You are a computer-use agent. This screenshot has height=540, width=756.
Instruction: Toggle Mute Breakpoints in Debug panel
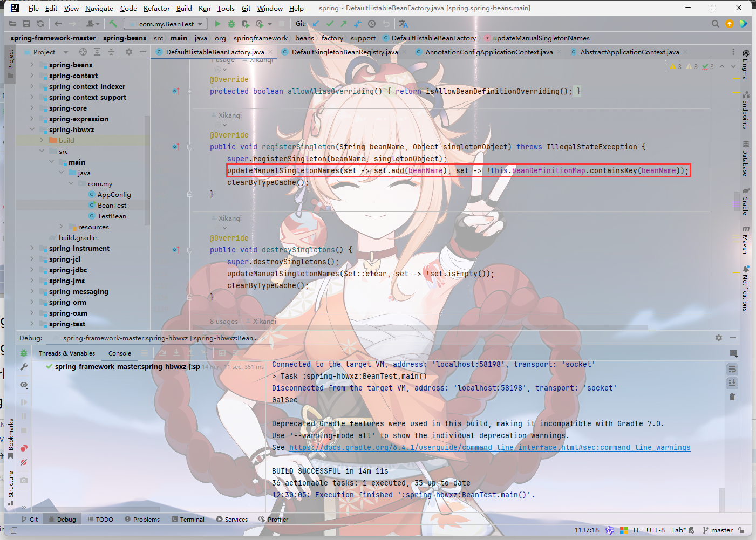pyautogui.click(x=24, y=462)
